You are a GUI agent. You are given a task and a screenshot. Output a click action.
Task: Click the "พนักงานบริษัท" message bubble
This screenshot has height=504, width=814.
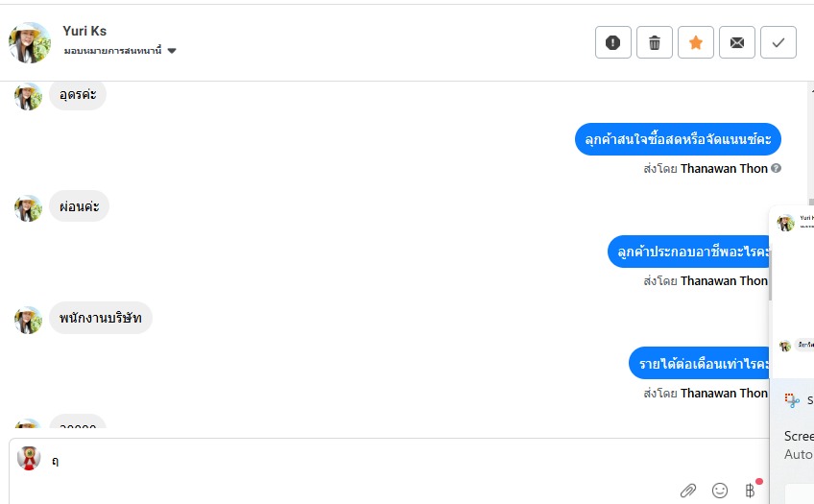(x=101, y=318)
